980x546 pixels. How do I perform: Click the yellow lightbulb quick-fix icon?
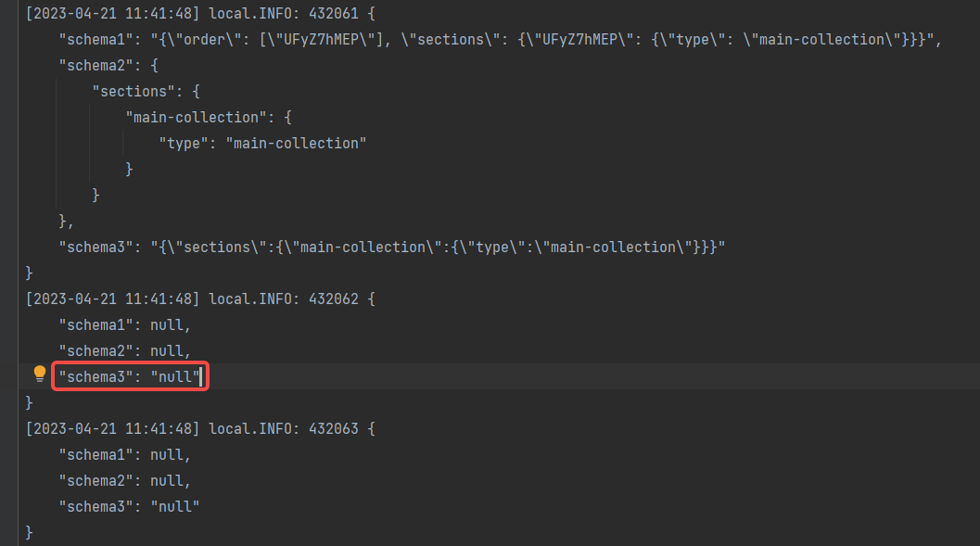coord(40,374)
